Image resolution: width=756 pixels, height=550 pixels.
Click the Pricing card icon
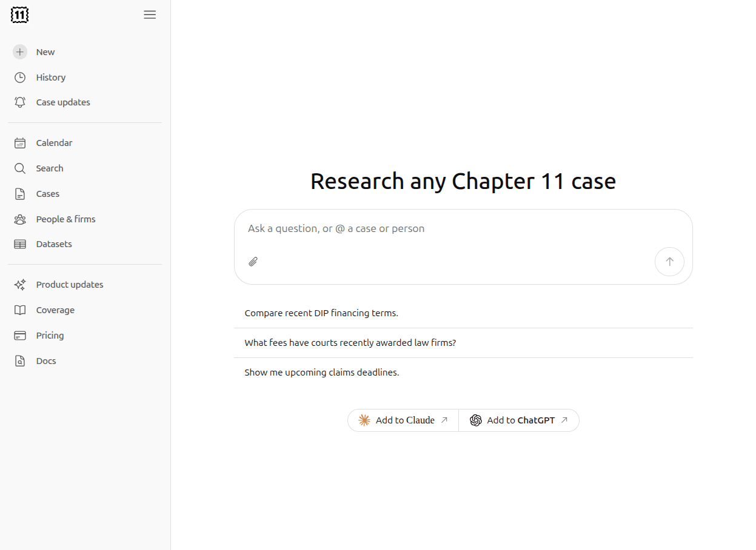[x=20, y=336]
